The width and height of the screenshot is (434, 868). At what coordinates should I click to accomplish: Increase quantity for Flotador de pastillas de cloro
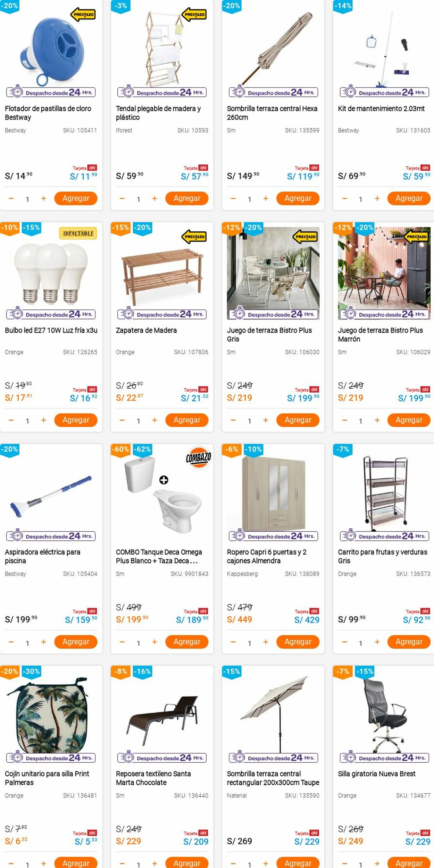click(43, 199)
